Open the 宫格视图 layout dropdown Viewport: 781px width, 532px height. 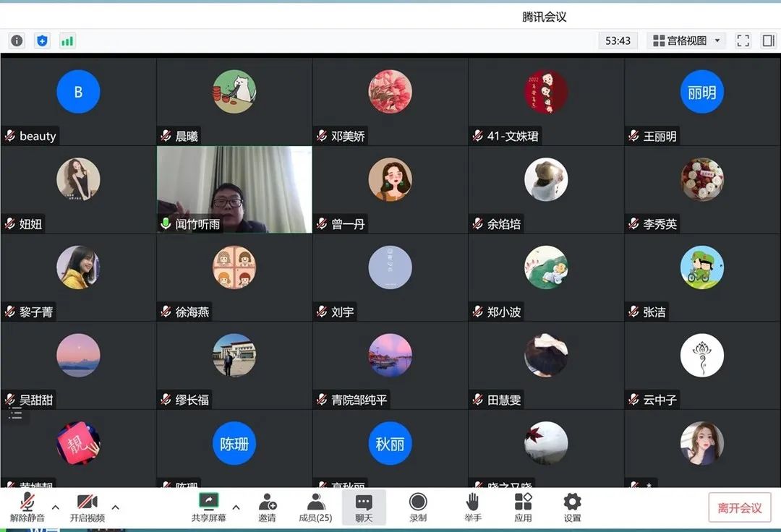[x=686, y=41]
